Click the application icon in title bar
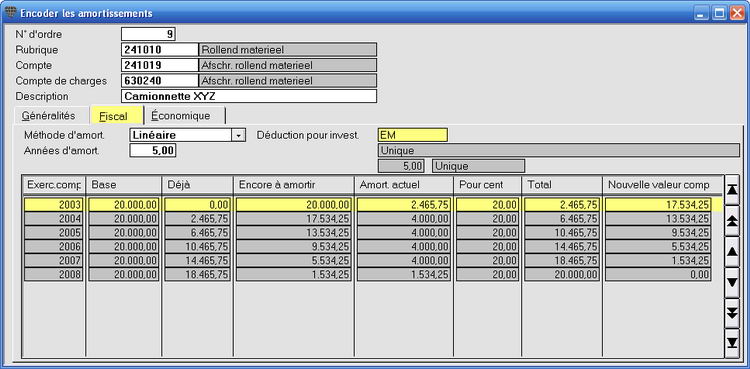 (x=11, y=12)
